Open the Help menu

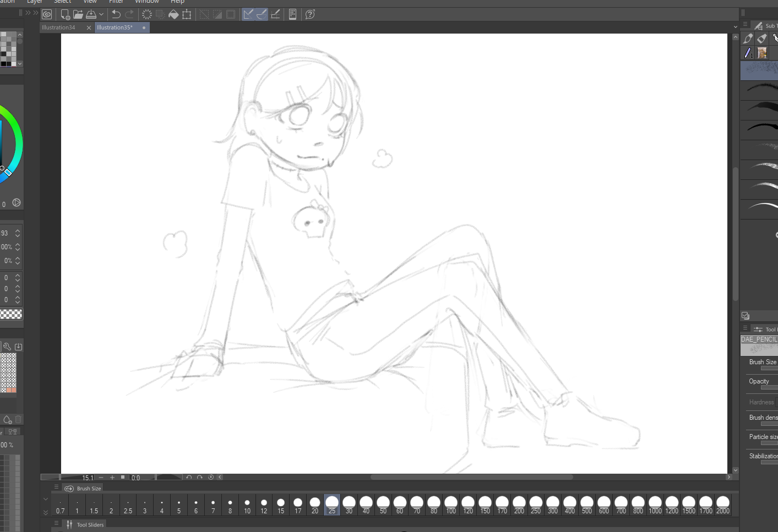click(x=177, y=2)
